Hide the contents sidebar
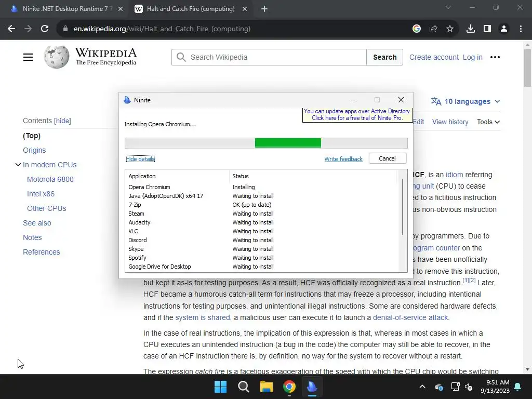Screen dimensions: 532x399 coord(62,121)
